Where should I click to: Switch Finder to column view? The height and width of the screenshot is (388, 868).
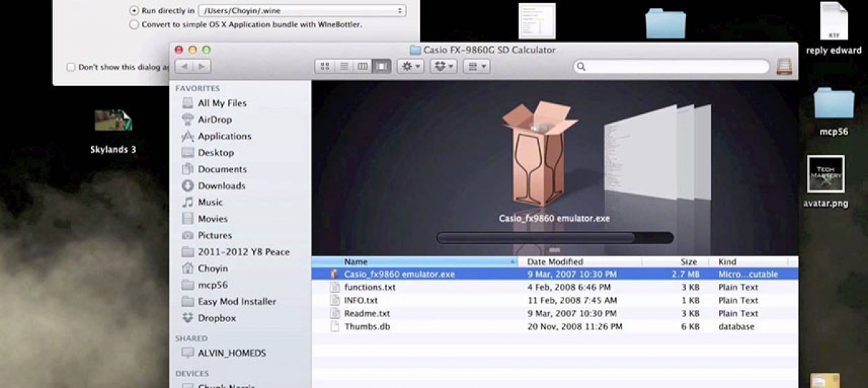click(x=362, y=66)
